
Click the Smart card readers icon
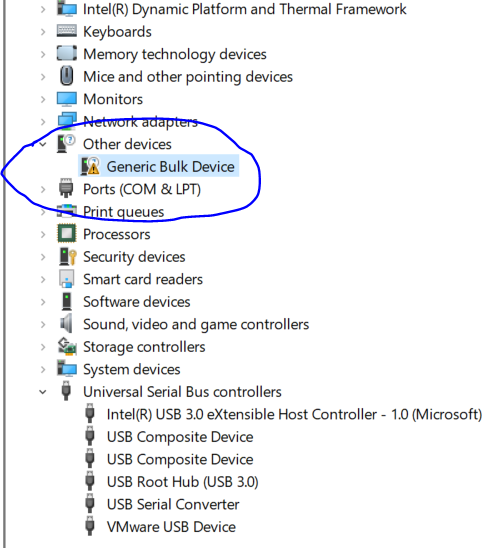pos(66,279)
